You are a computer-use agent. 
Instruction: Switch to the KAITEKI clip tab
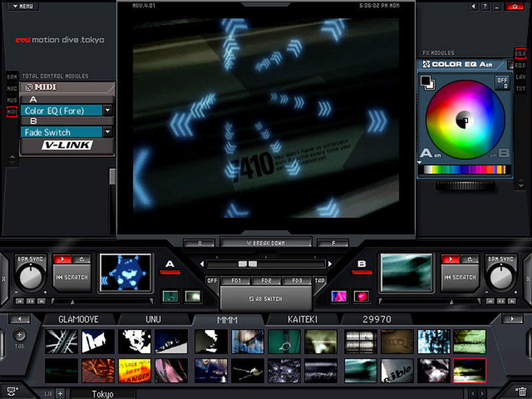point(303,319)
